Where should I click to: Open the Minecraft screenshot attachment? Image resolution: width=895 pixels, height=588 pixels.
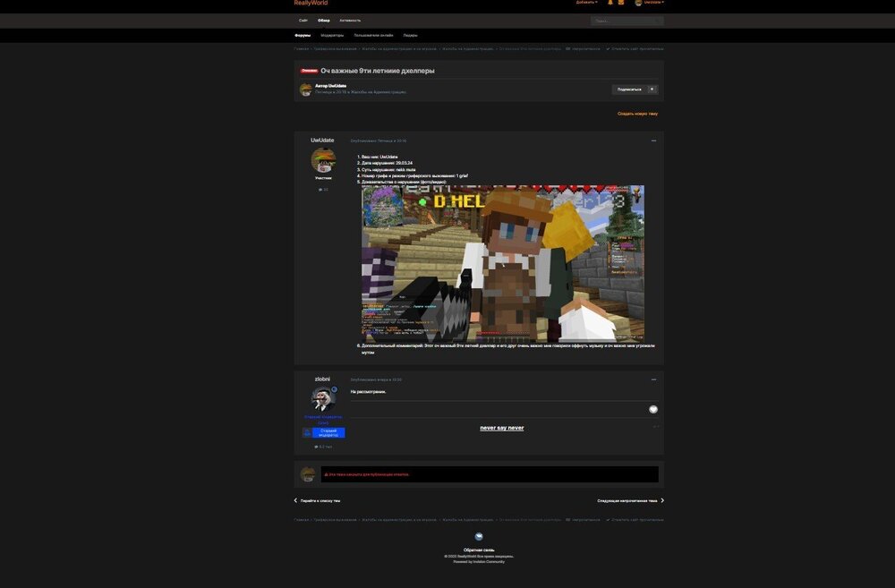click(x=503, y=264)
